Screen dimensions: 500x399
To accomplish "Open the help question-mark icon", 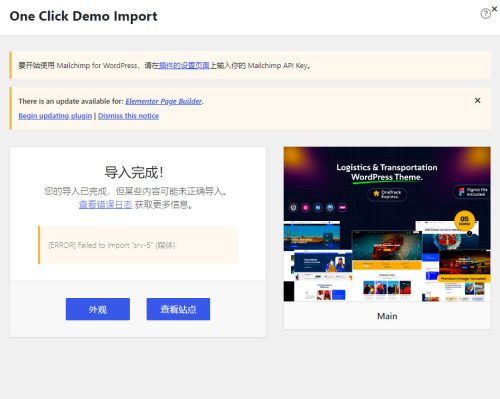I will coord(485,14).
